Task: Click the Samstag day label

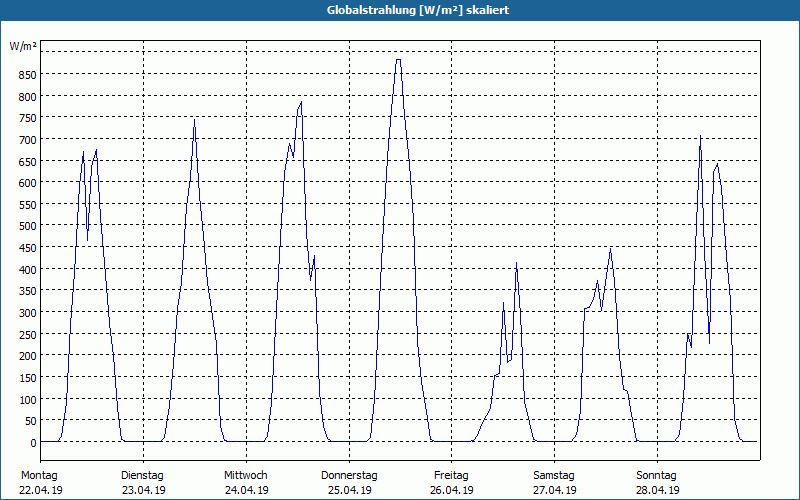Action: [554, 476]
